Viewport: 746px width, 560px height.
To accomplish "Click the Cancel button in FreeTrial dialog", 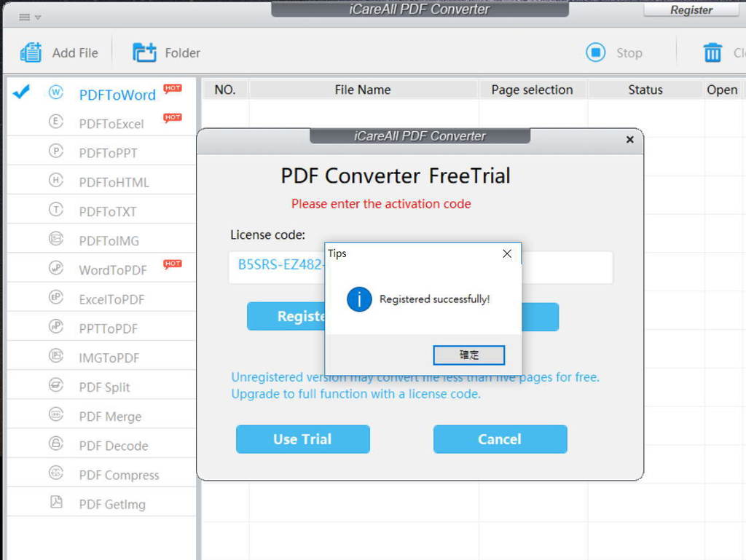I will [500, 439].
